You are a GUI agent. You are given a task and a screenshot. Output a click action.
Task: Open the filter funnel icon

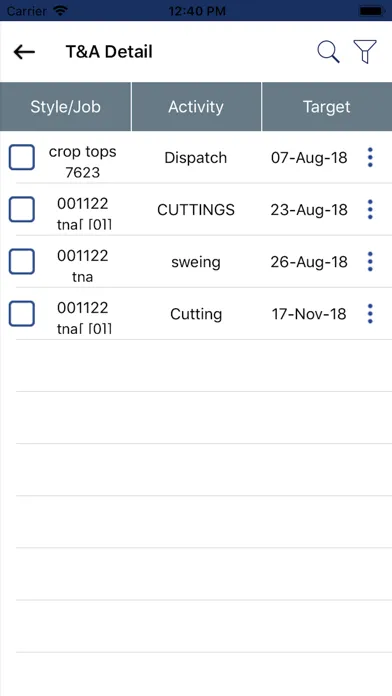(x=365, y=51)
